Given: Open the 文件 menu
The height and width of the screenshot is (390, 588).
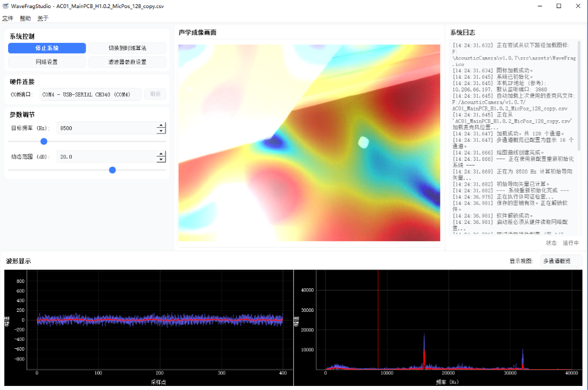Looking at the screenshot, I should pos(8,19).
